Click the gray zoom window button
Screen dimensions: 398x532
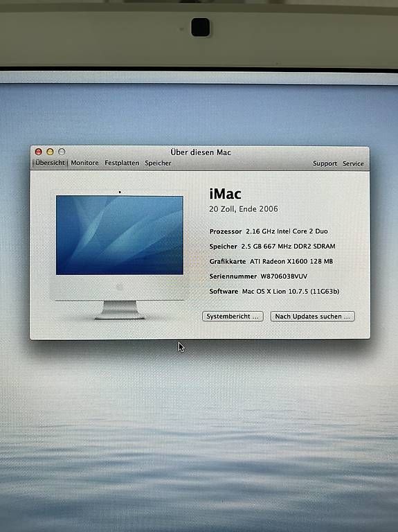(x=62, y=152)
